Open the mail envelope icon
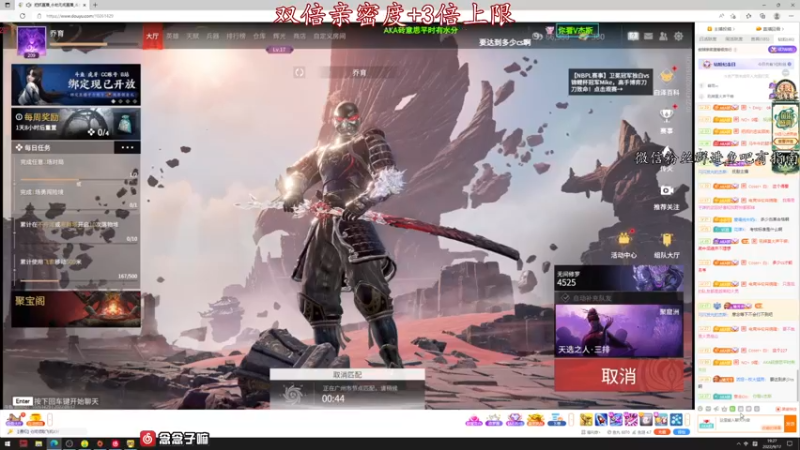 coord(648,36)
